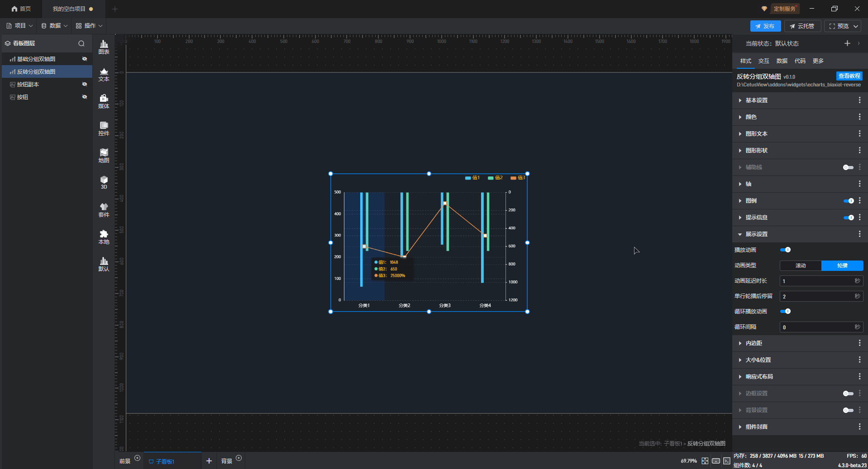Click the 动画延迟时长 input field
The width and height of the screenshot is (868, 469).
(x=816, y=281)
